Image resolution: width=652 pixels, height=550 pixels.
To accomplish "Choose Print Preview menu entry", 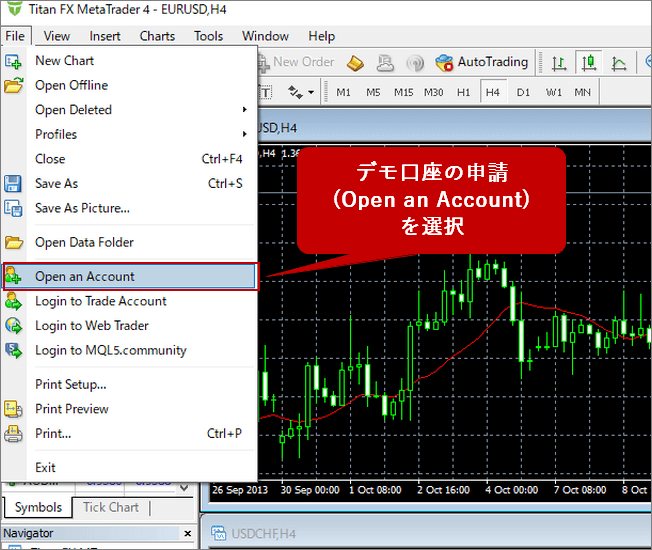I will point(129,409).
